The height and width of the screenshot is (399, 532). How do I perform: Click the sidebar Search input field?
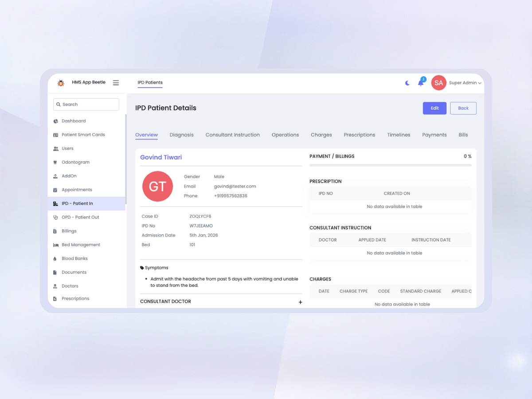pos(86,105)
